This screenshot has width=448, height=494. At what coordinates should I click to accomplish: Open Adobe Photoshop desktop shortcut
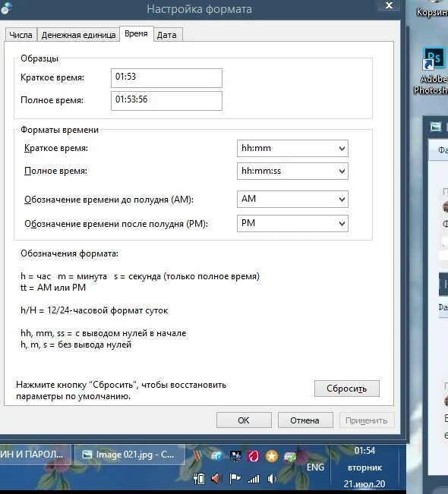[434, 71]
